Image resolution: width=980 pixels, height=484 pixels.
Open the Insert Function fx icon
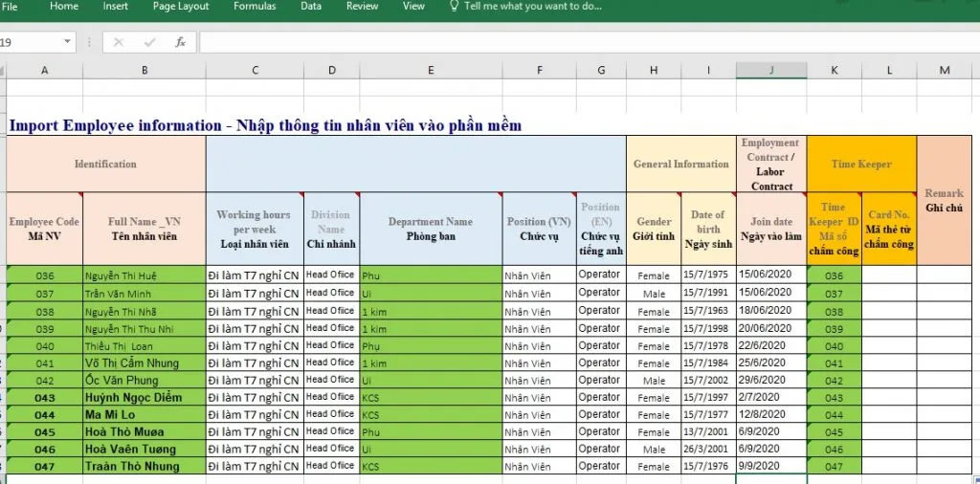180,42
